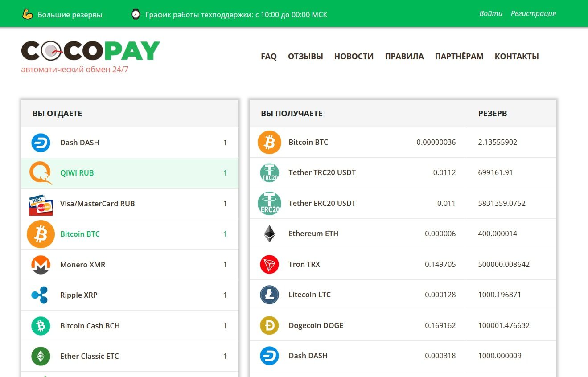Image resolution: width=588 pixels, height=377 pixels.
Task: Click the QIWI logo icon
Action: click(x=41, y=173)
